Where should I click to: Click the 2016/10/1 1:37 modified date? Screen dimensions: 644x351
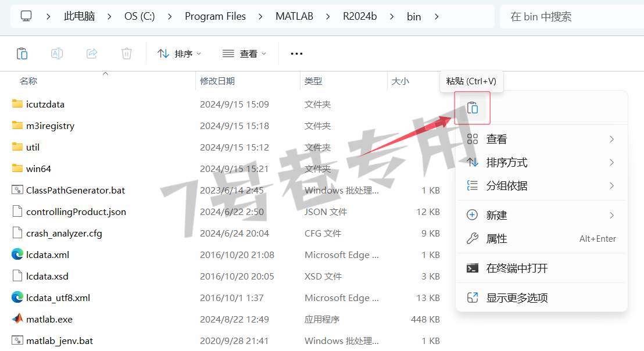pos(232,298)
